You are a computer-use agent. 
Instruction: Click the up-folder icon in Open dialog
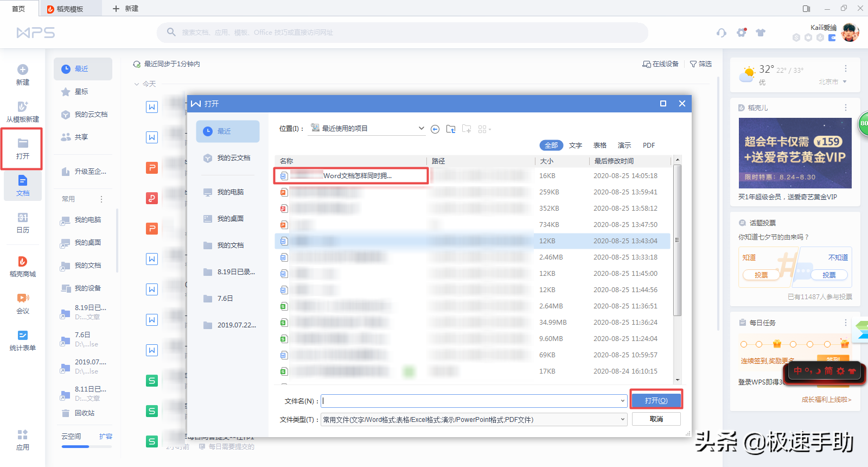coord(451,129)
